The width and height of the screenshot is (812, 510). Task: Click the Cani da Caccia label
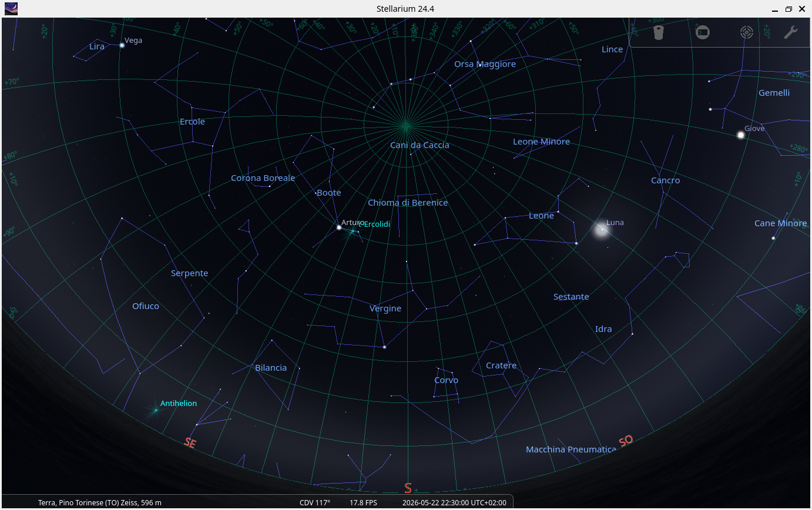coord(420,145)
